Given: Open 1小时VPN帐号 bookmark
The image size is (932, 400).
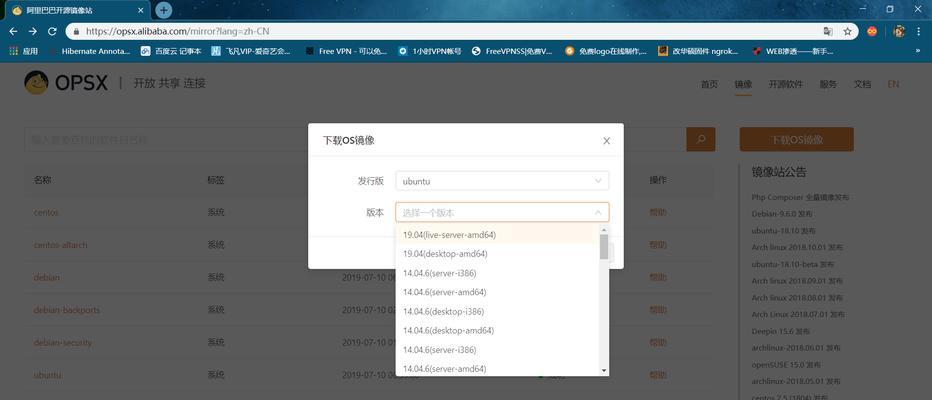Looking at the screenshot, I should point(430,51).
